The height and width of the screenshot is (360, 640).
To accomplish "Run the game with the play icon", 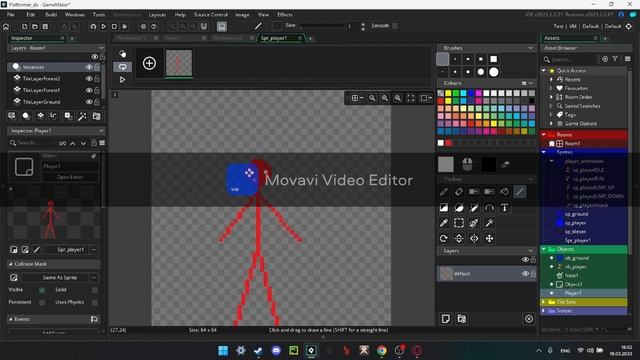I will pos(104,27).
